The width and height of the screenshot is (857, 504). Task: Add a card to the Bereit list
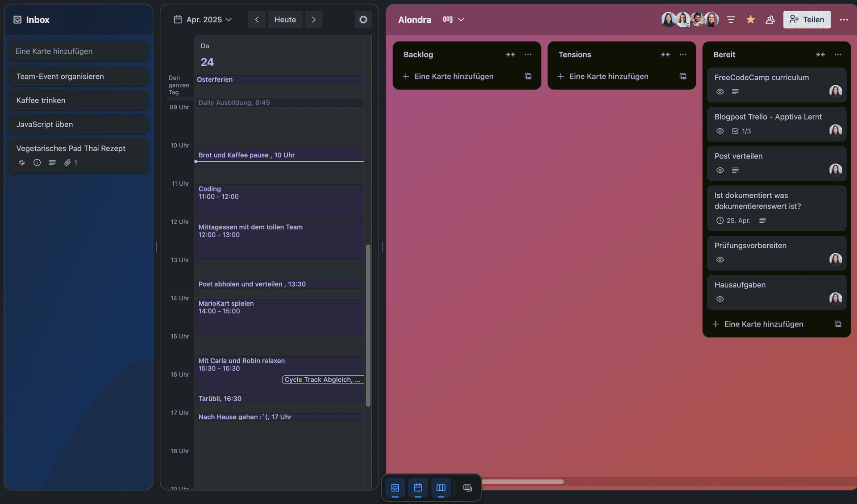tap(764, 324)
